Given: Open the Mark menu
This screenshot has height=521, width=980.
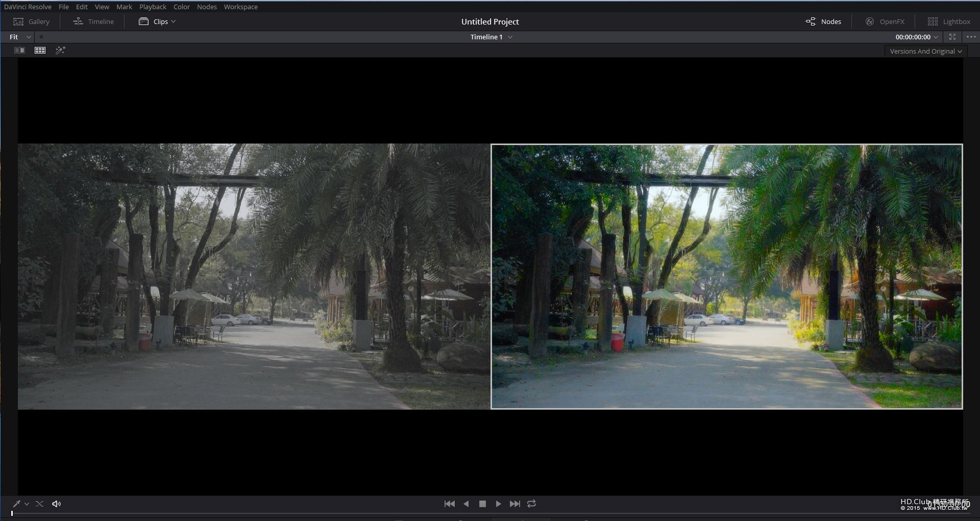Looking at the screenshot, I should [x=124, y=7].
